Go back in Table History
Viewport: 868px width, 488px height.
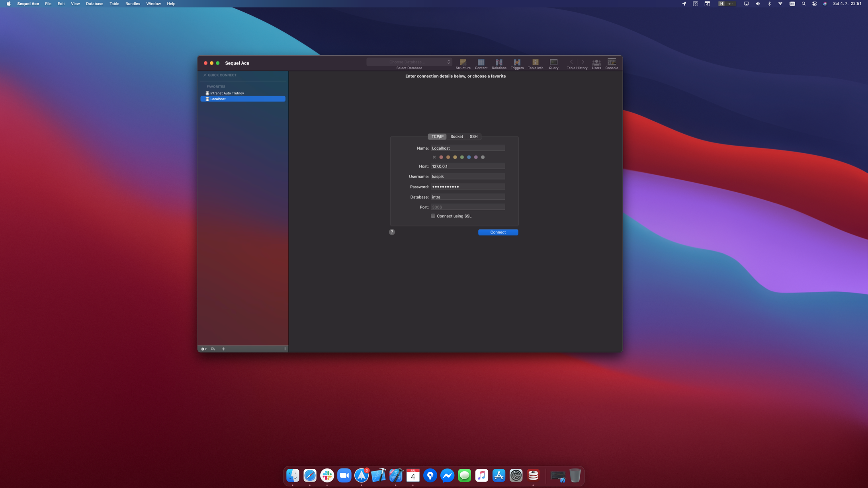571,62
